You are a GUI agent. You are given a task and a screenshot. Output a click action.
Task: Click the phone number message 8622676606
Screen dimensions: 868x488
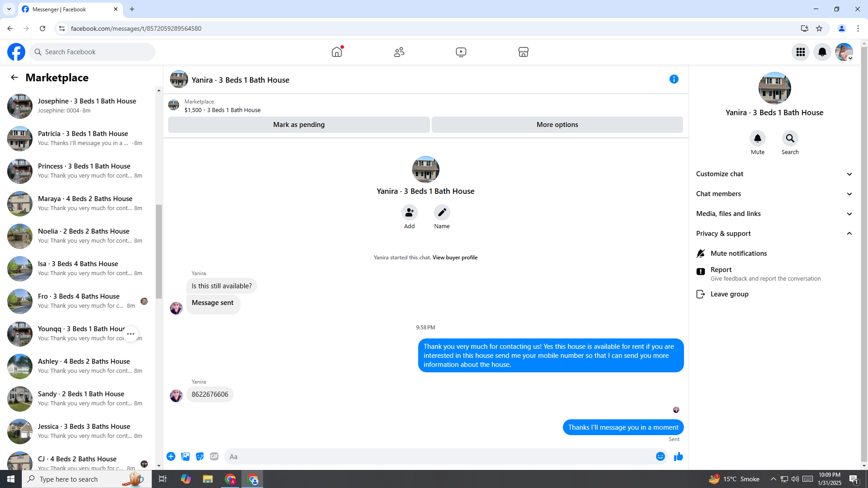tap(210, 394)
